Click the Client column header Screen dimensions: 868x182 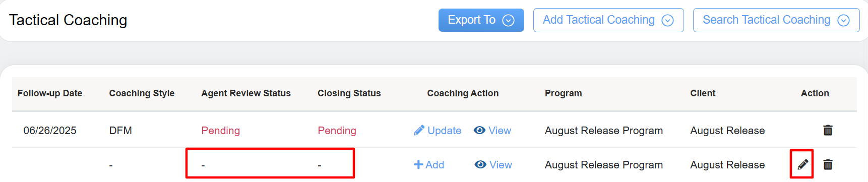click(x=703, y=93)
